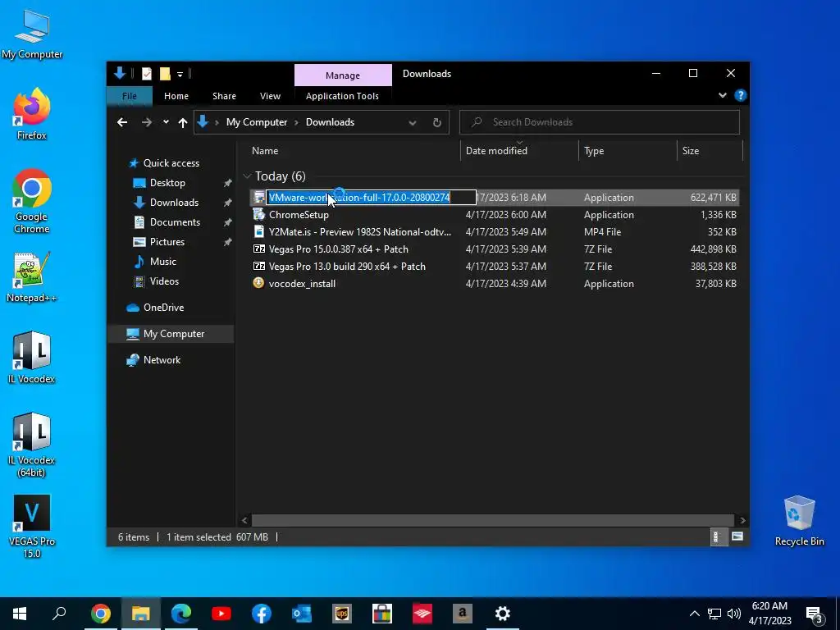Click the Search Downloads field
This screenshot has width=840, height=630.
pos(600,122)
